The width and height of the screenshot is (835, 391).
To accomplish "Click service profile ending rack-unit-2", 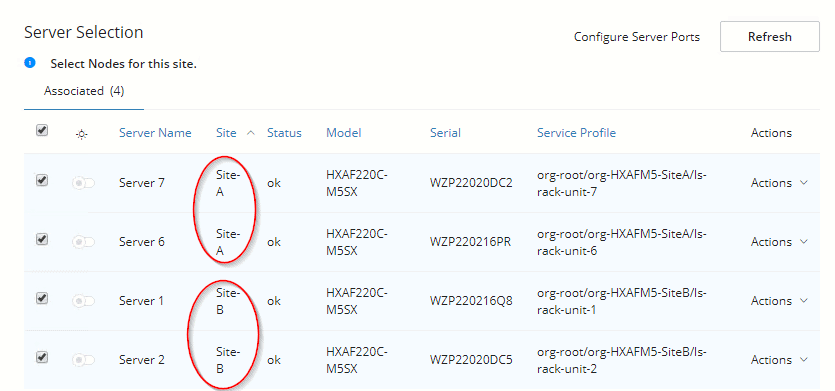I will (621, 360).
